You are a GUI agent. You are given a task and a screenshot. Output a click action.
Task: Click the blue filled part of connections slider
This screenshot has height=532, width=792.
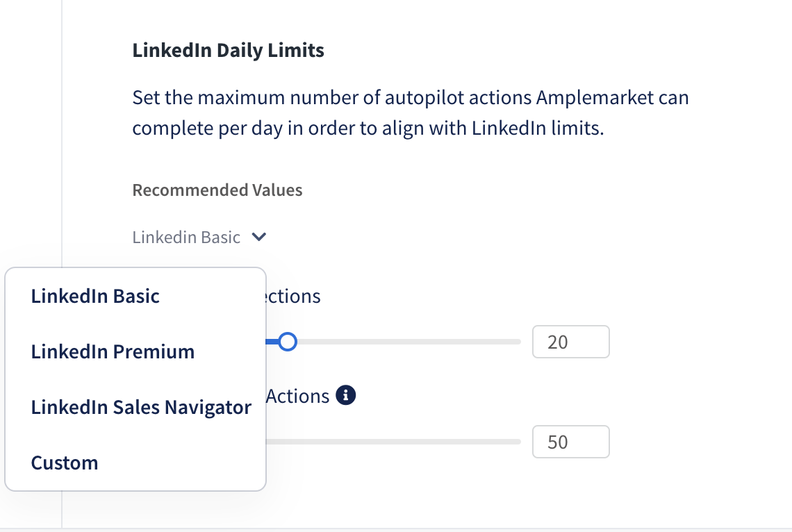pyautogui.click(x=272, y=342)
